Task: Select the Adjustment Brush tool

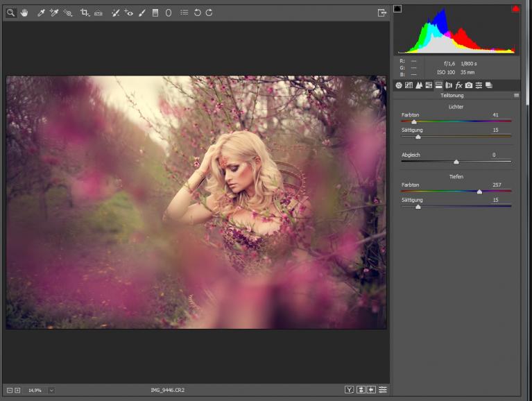Action: coord(142,13)
